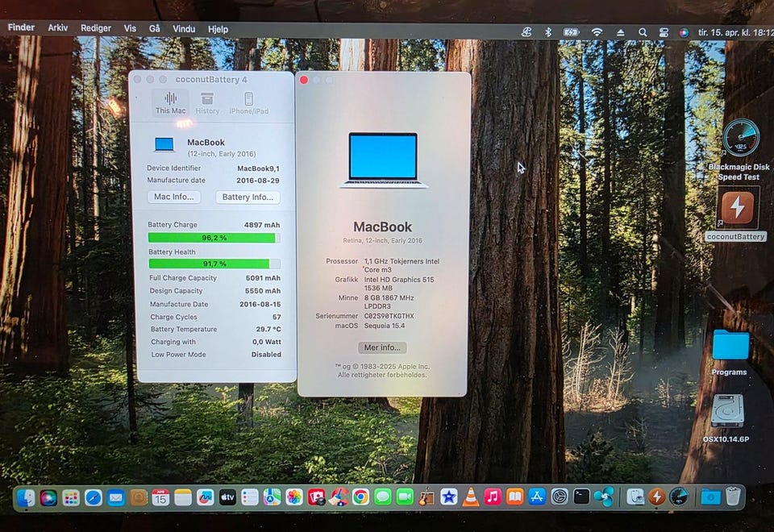Open the Trash in the Dock
774x532 pixels.
[x=733, y=497]
